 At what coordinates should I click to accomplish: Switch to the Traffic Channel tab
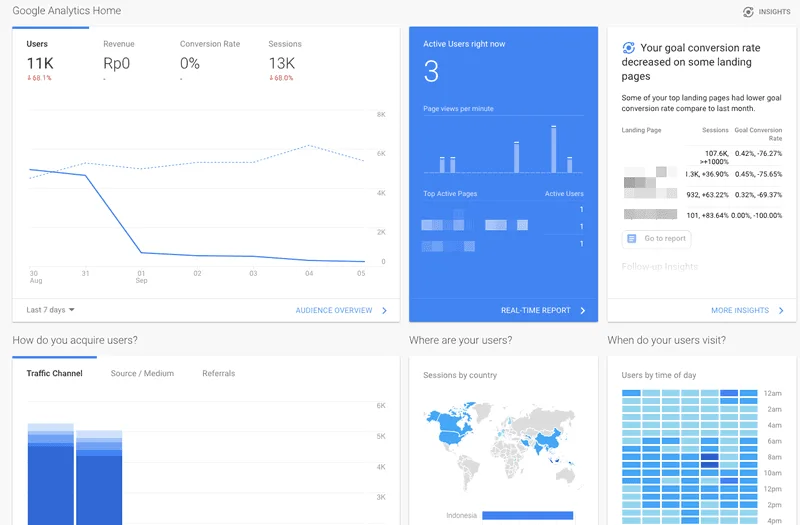click(x=54, y=373)
